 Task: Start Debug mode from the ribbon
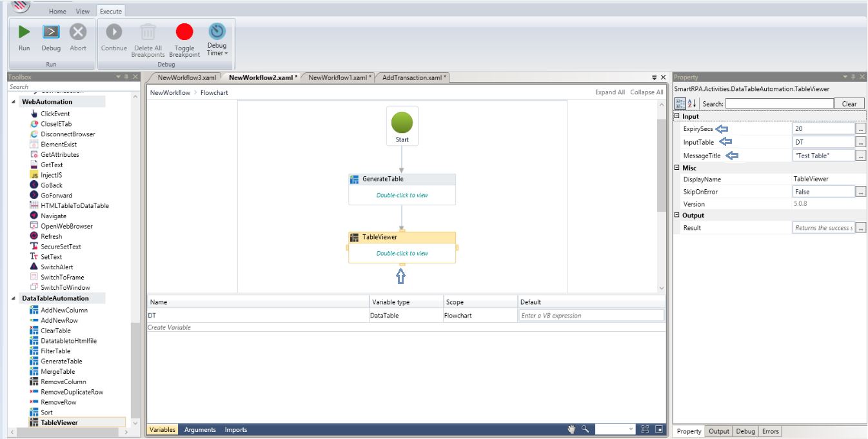[x=51, y=32]
